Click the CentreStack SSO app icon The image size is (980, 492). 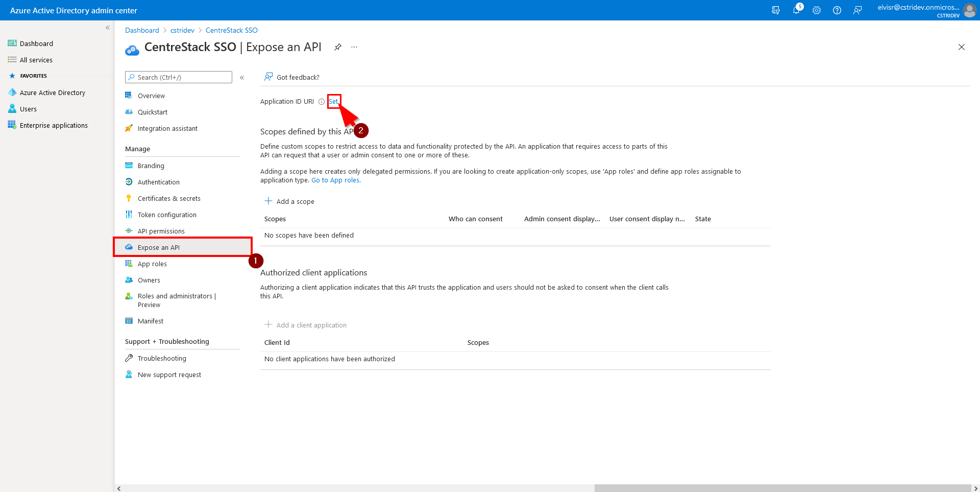pyautogui.click(x=132, y=50)
